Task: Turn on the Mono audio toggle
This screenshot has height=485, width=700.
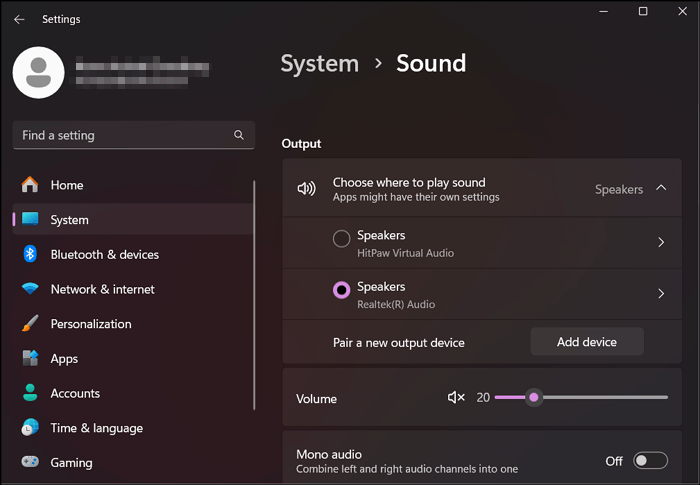Action: tap(650, 461)
